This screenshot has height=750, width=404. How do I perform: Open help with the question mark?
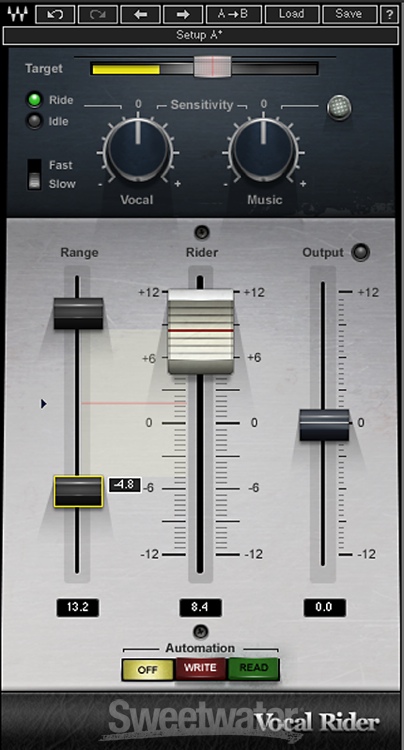(389, 14)
